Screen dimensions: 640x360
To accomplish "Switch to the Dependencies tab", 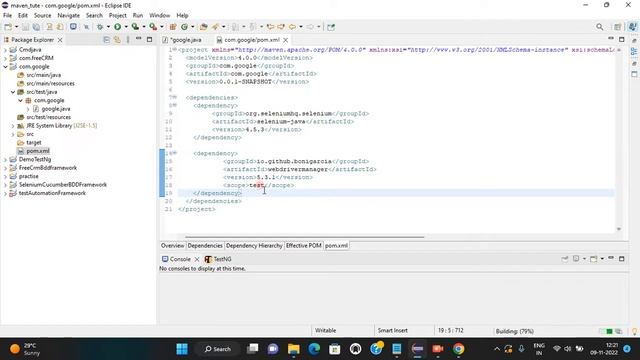I will tap(205, 246).
